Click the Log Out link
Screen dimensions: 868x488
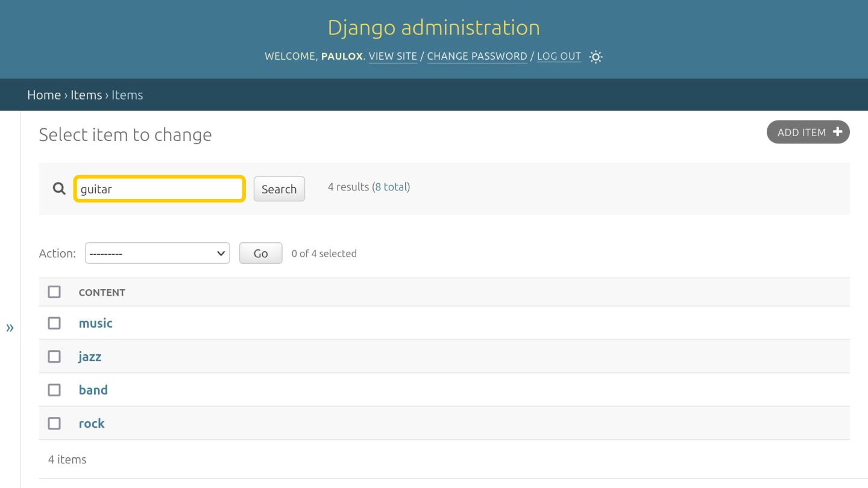coord(559,56)
